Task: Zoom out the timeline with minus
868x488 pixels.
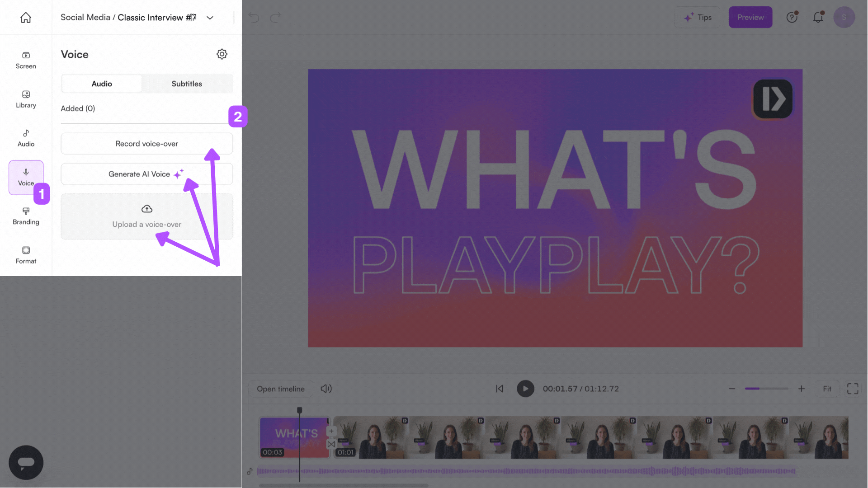Action: coord(732,389)
